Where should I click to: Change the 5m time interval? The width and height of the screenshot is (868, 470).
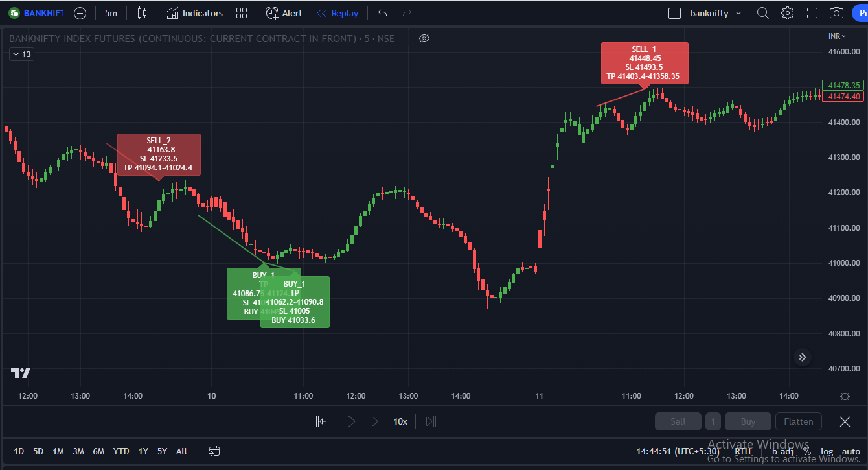(x=111, y=13)
